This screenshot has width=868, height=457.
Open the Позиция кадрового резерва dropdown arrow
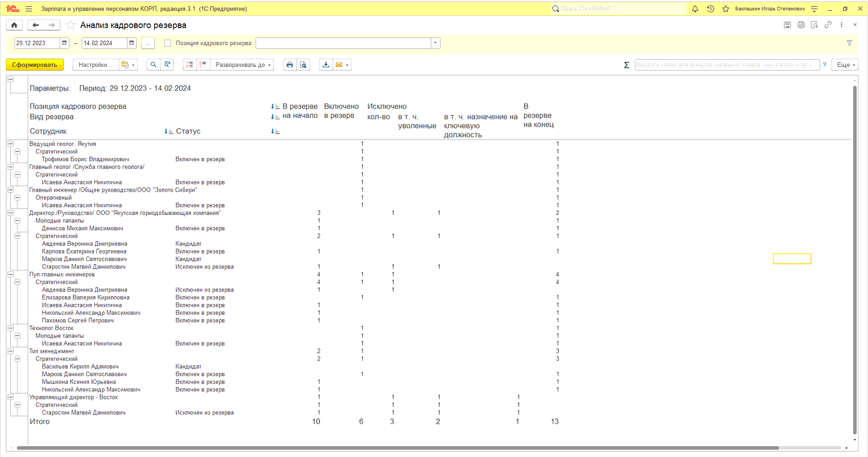435,43
